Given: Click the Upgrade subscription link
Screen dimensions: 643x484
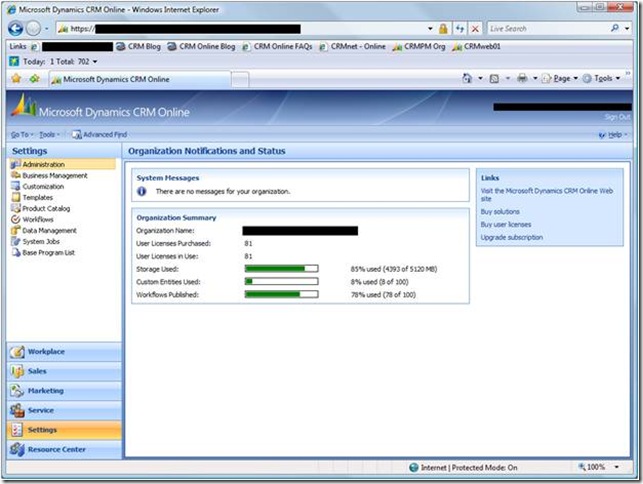Looking at the screenshot, I should click(512, 238).
